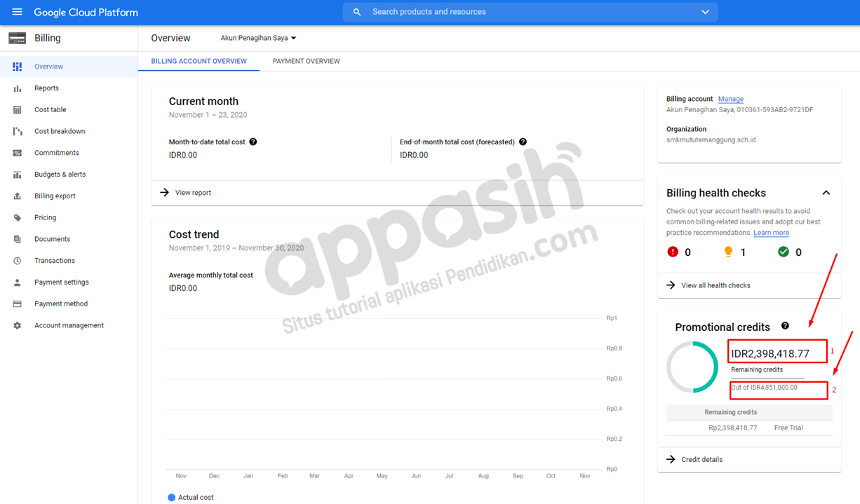Click the Overview dashboard icon in sidebar
The image size is (860, 504).
coord(18,67)
